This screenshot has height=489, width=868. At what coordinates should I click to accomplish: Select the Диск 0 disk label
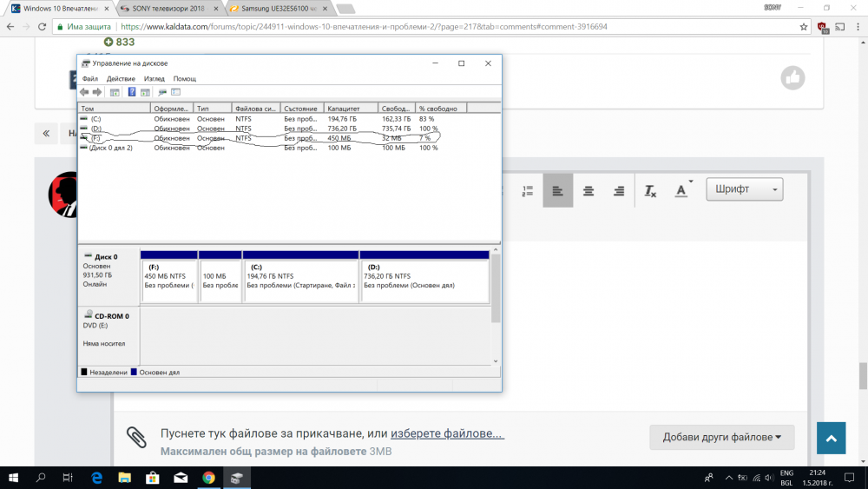pos(108,275)
